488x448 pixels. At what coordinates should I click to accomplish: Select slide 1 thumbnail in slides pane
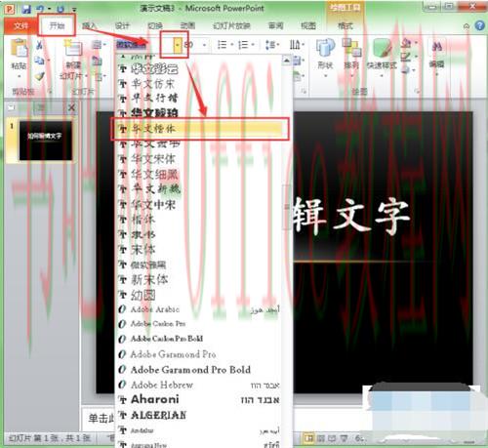[45, 141]
